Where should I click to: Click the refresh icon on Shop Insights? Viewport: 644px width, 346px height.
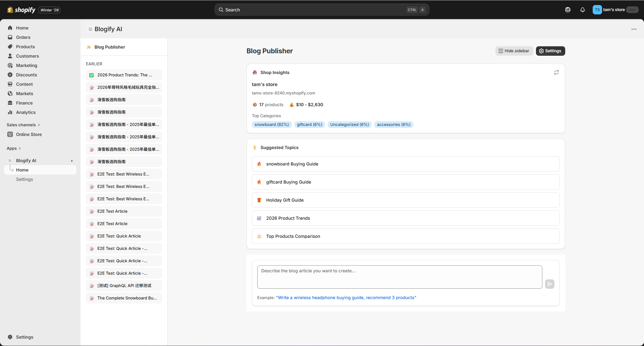point(556,72)
